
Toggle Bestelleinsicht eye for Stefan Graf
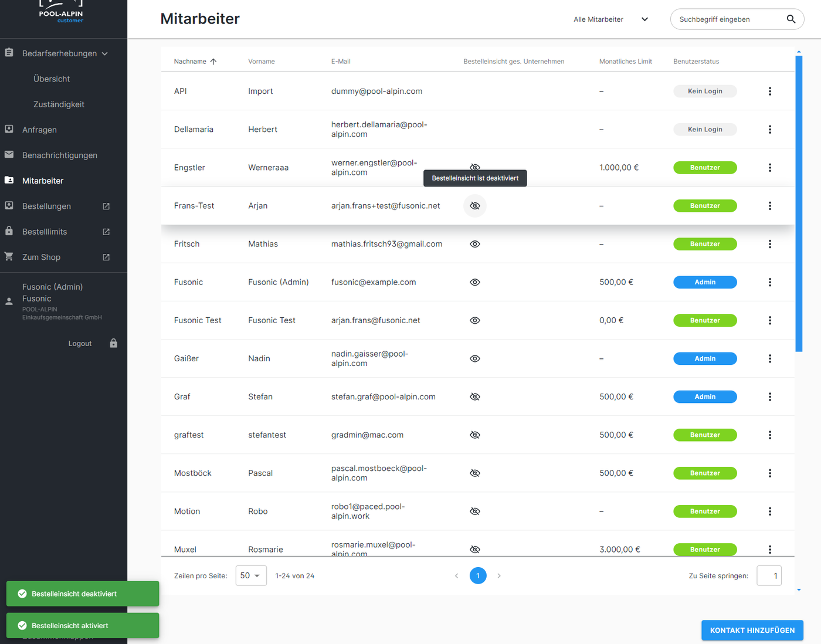click(x=475, y=397)
